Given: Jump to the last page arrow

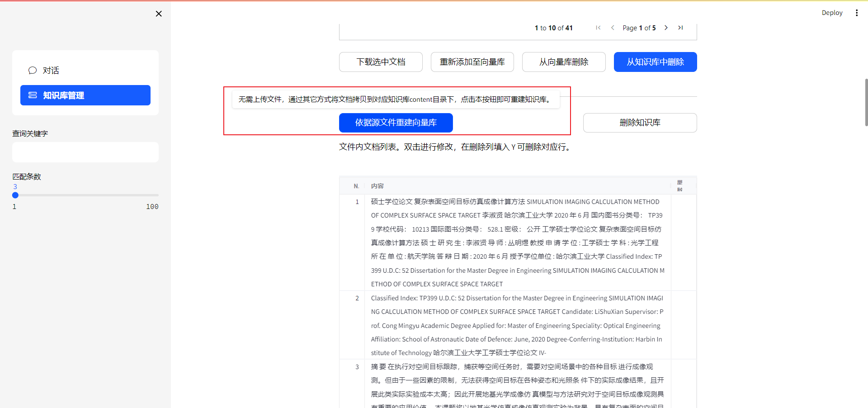Looking at the screenshot, I should coord(680,28).
